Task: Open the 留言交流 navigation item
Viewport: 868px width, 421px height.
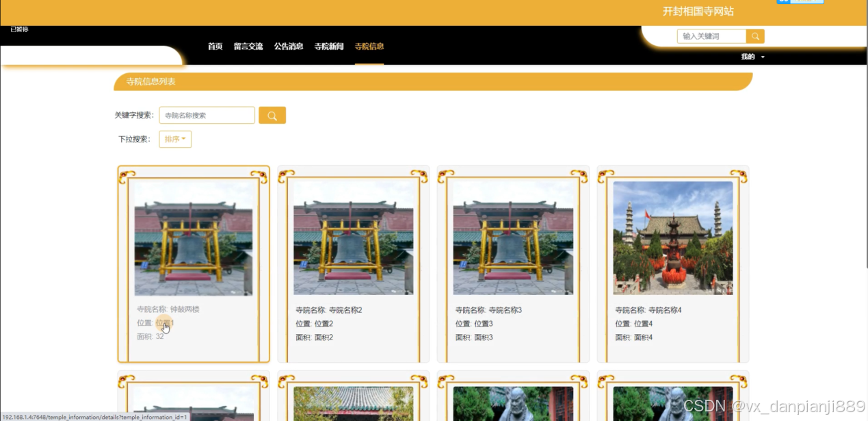Action: click(248, 47)
